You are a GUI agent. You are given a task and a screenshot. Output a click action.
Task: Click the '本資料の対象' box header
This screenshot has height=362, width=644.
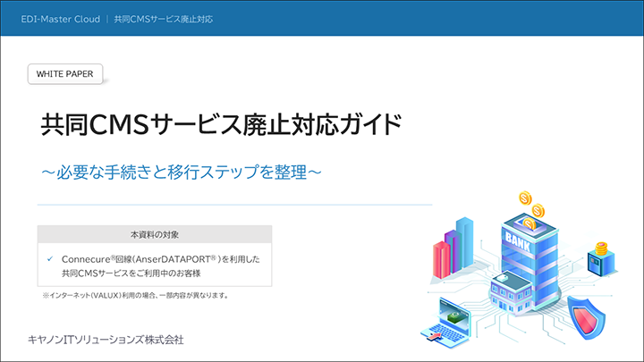[155, 234]
